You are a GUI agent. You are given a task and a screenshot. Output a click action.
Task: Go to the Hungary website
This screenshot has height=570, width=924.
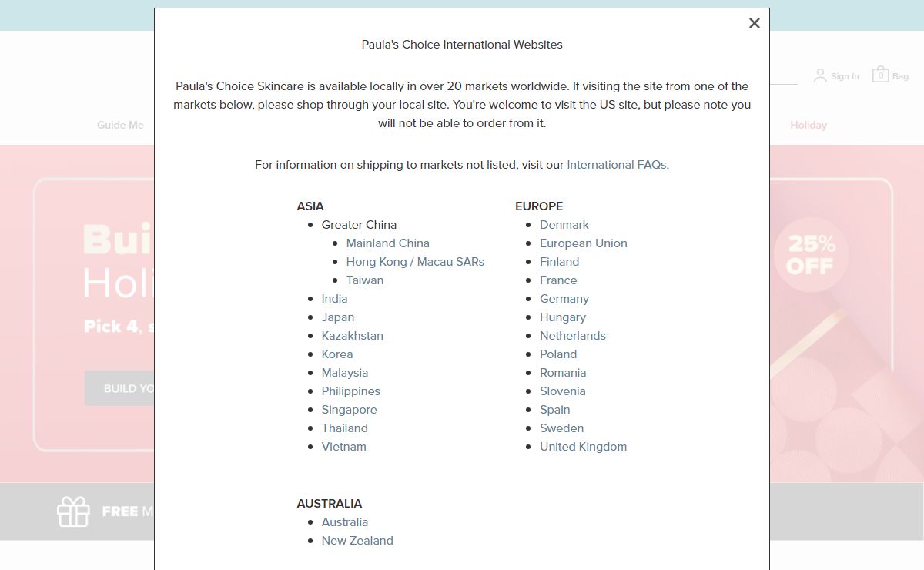(563, 317)
